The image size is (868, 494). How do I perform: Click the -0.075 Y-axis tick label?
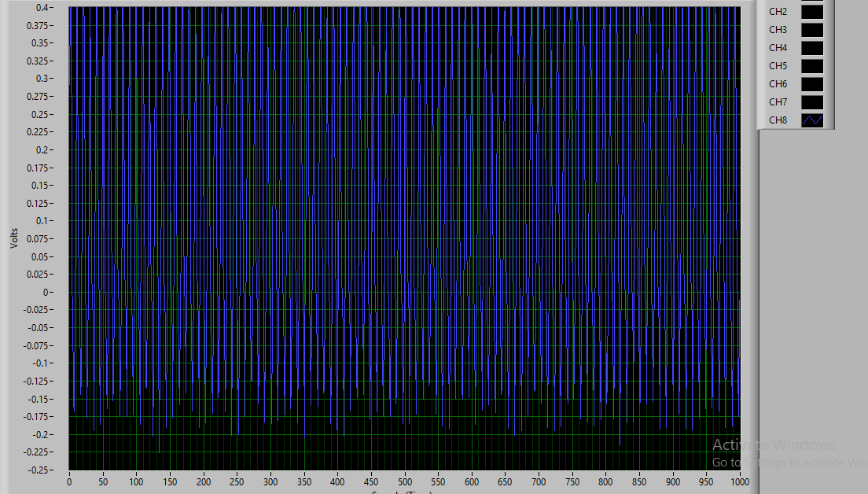(x=36, y=345)
